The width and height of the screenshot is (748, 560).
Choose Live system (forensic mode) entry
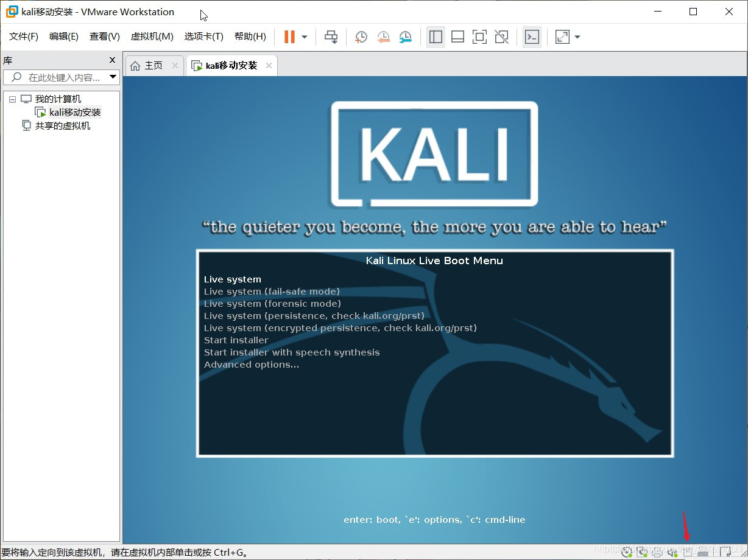pos(272,304)
